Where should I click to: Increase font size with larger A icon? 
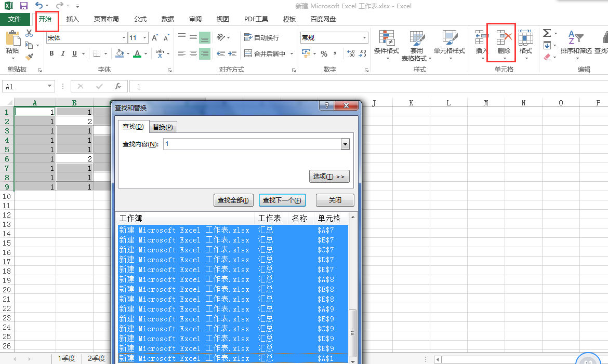155,37
